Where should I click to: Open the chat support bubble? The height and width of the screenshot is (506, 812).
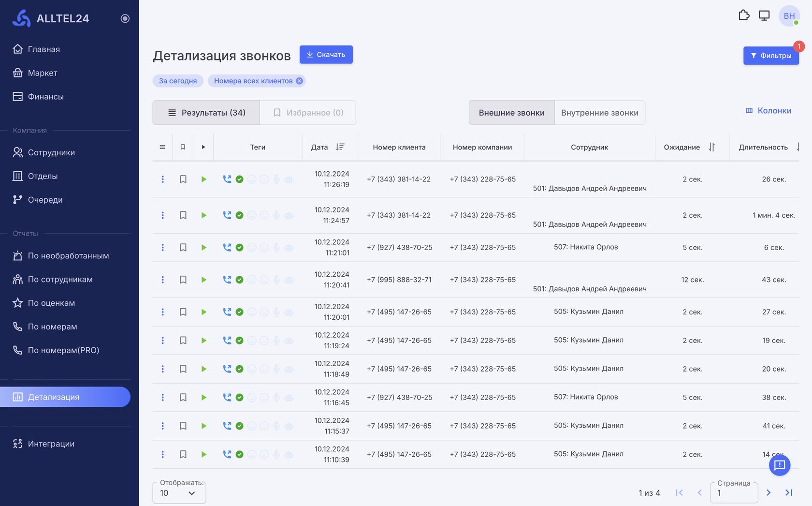pyautogui.click(x=779, y=465)
